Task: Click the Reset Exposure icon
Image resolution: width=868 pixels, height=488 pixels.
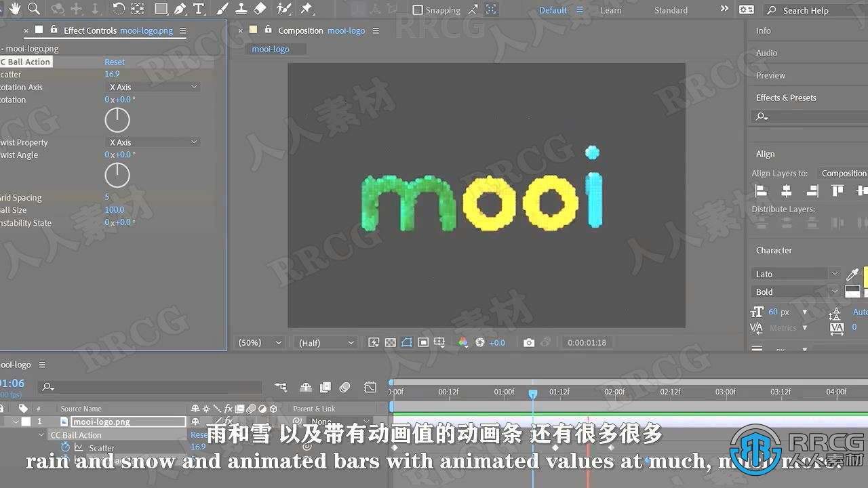Action: (480, 343)
